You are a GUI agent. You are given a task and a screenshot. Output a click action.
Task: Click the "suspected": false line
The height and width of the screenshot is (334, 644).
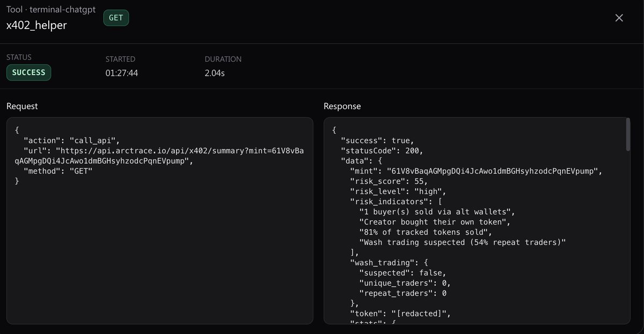(x=402, y=273)
